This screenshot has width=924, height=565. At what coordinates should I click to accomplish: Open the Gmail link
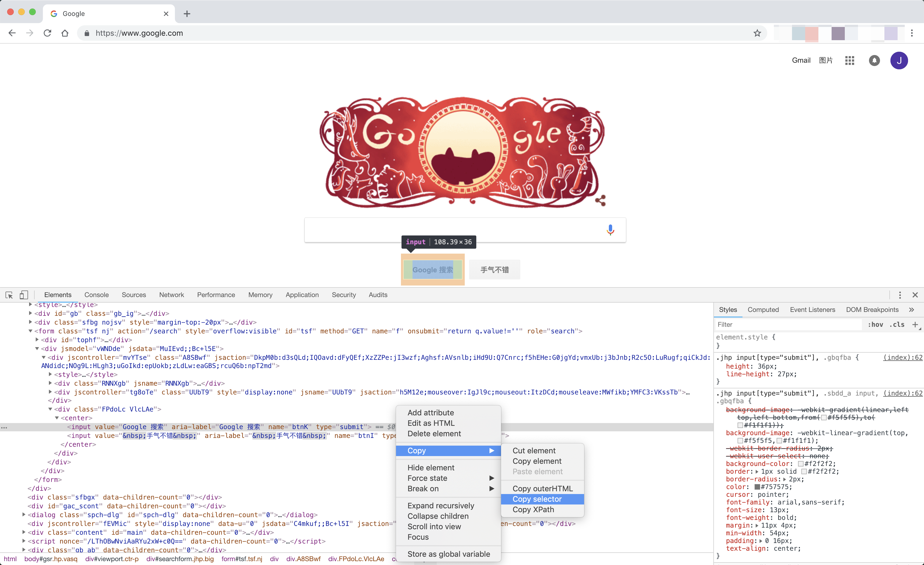pos(801,61)
